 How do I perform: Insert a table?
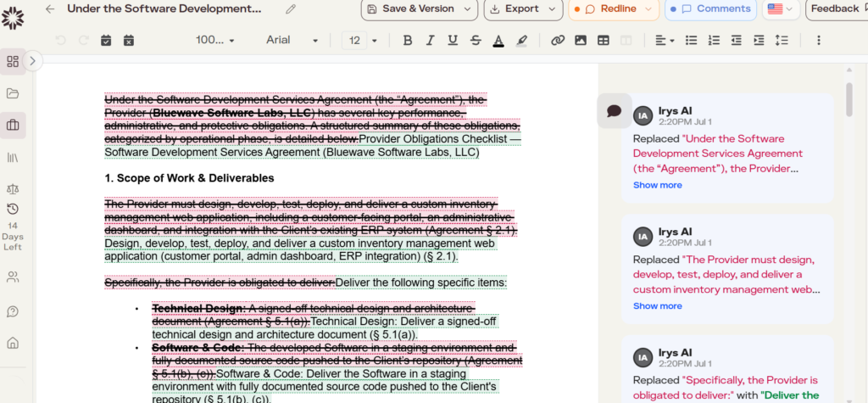click(x=604, y=41)
